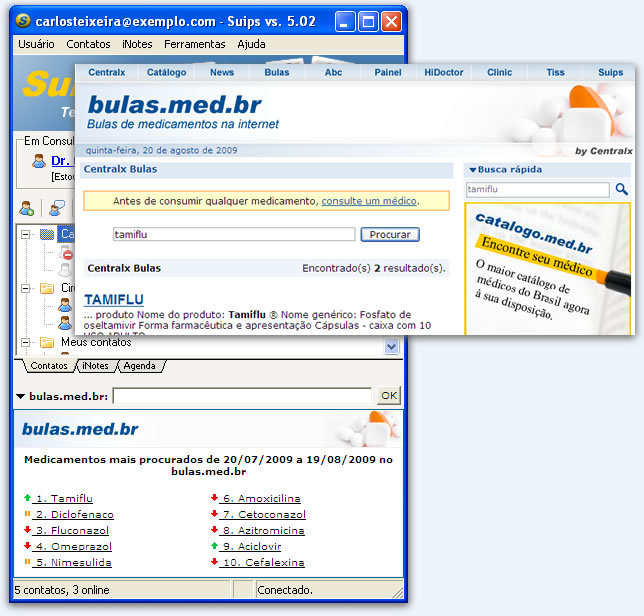The width and height of the screenshot is (644, 616).
Task: Click the blocked contact icon in tree
Action: coord(68,255)
